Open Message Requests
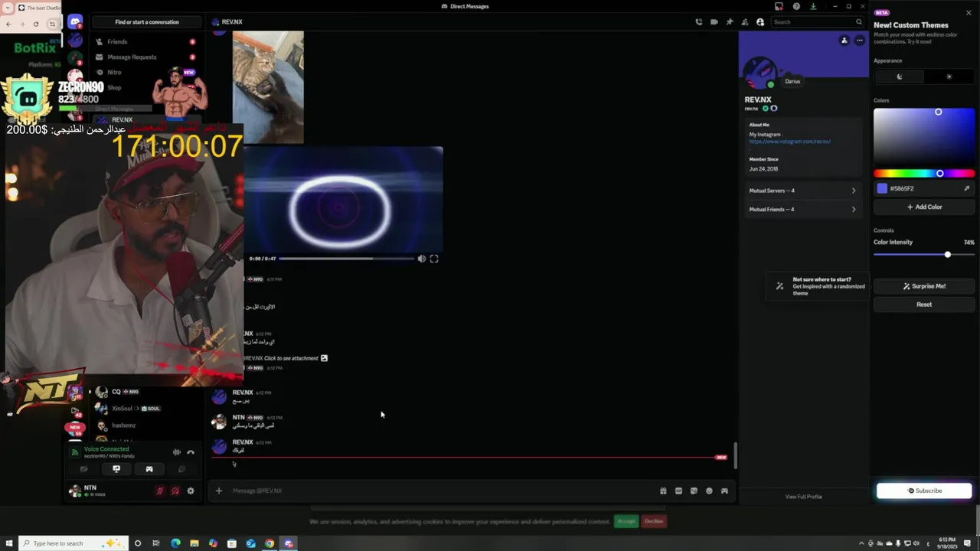Image resolution: width=980 pixels, height=551 pixels. click(145, 57)
